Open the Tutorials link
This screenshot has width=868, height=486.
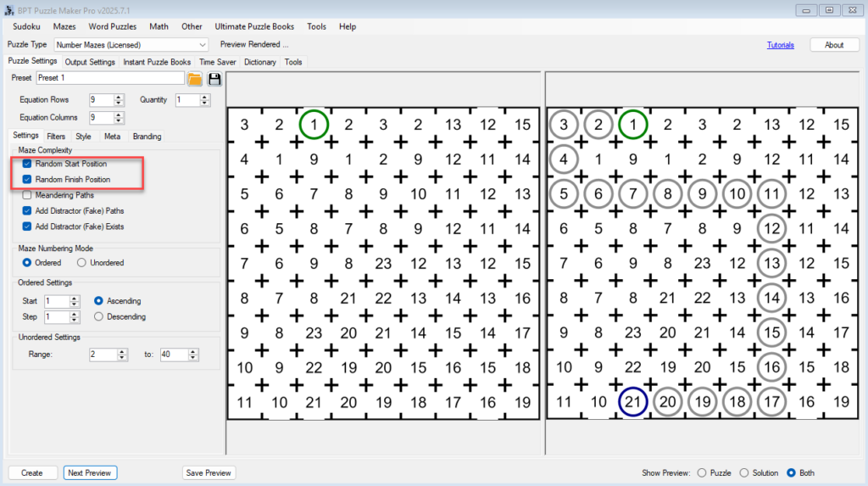(781, 45)
